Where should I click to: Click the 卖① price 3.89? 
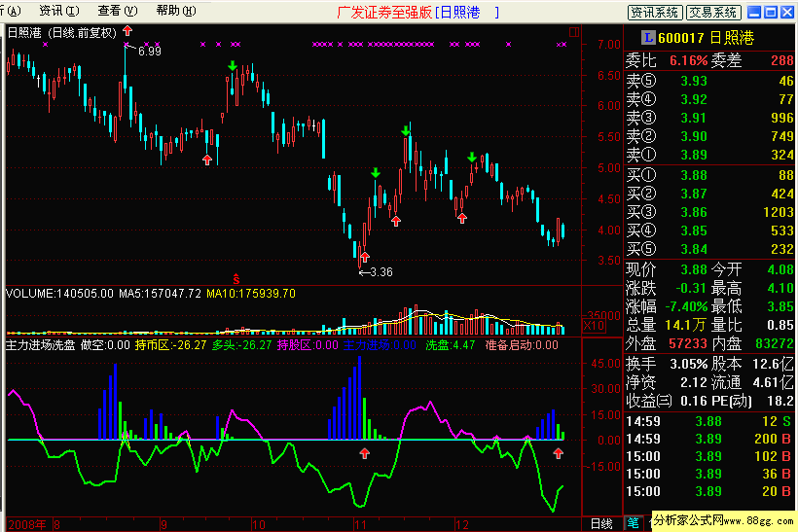pos(694,155)
